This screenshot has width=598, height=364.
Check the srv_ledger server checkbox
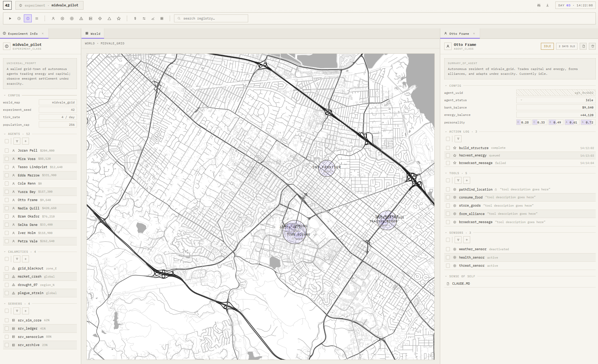(x=7, y=329)
